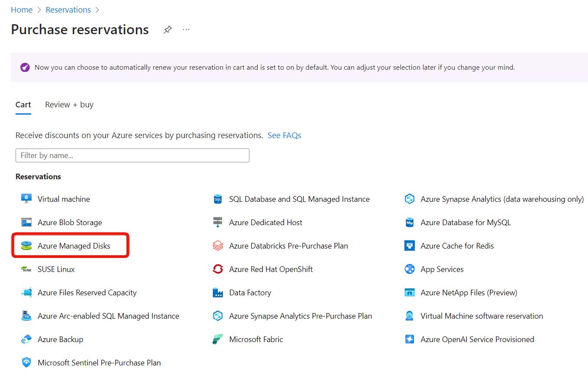Click the Microsoft Sentinel shield icon

pyautogui.click(x=26, y=362)
